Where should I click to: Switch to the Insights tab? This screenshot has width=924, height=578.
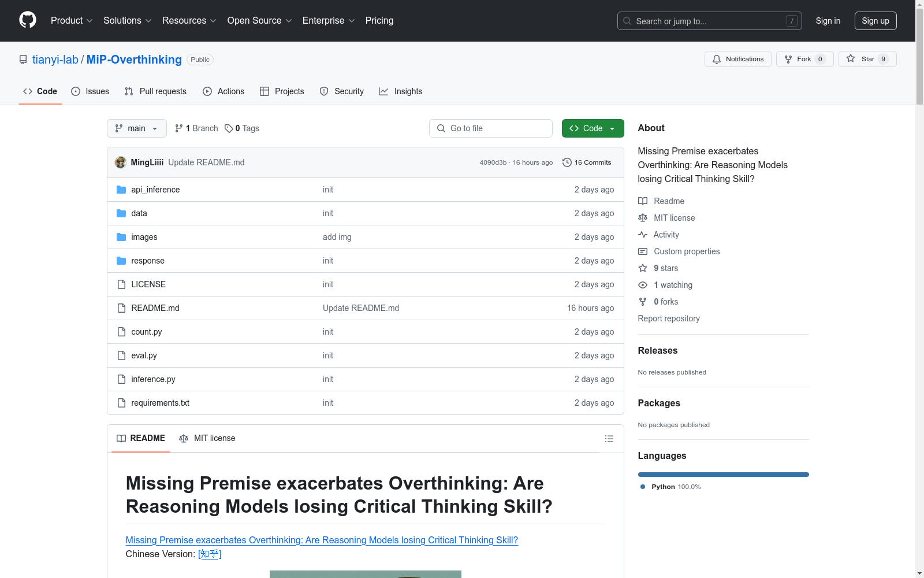coord(401,91)
